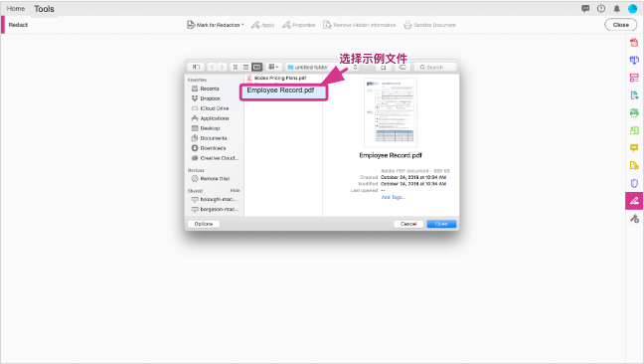644x364 pixels.
Task: Click Sanitize Document in toolbar
Action: (429, 25)
